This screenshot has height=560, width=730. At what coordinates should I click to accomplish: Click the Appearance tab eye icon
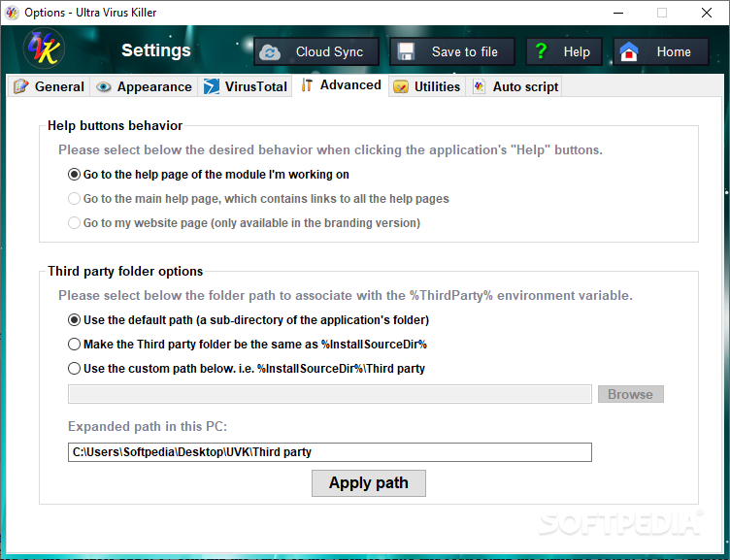coord(103,87)
